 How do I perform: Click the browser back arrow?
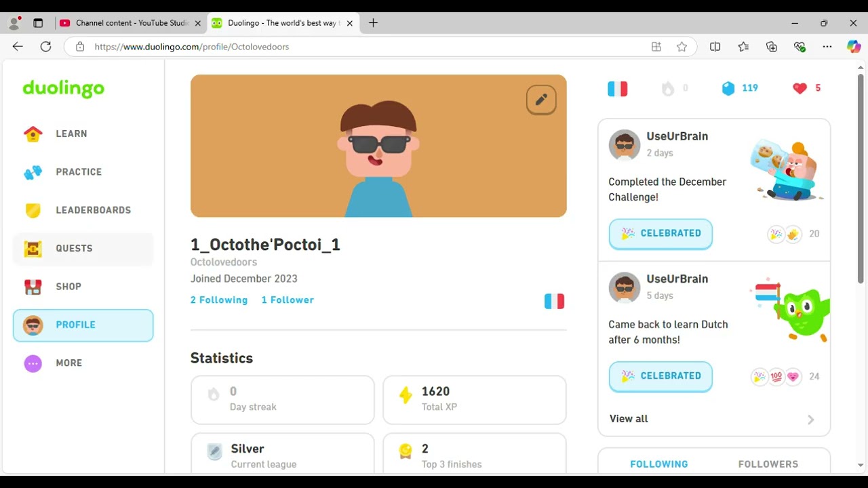click(18, 47)
